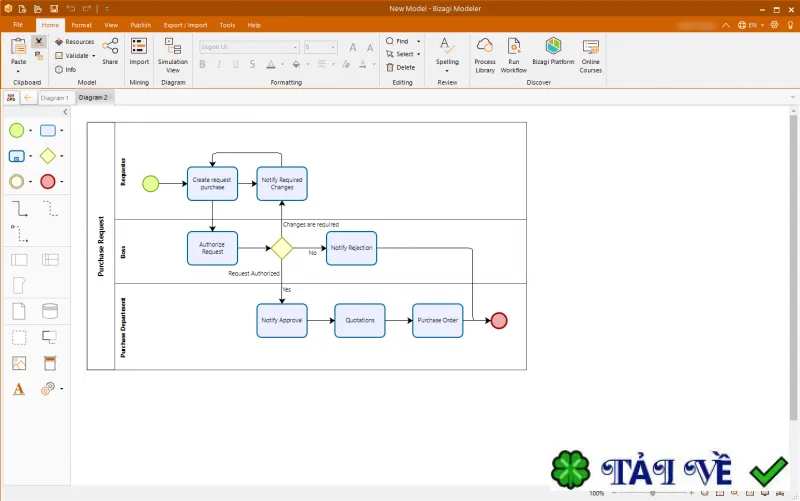Viewport: 800px width, 501px height.
Task: Click the Resources button
Action: tap(74, 42)
